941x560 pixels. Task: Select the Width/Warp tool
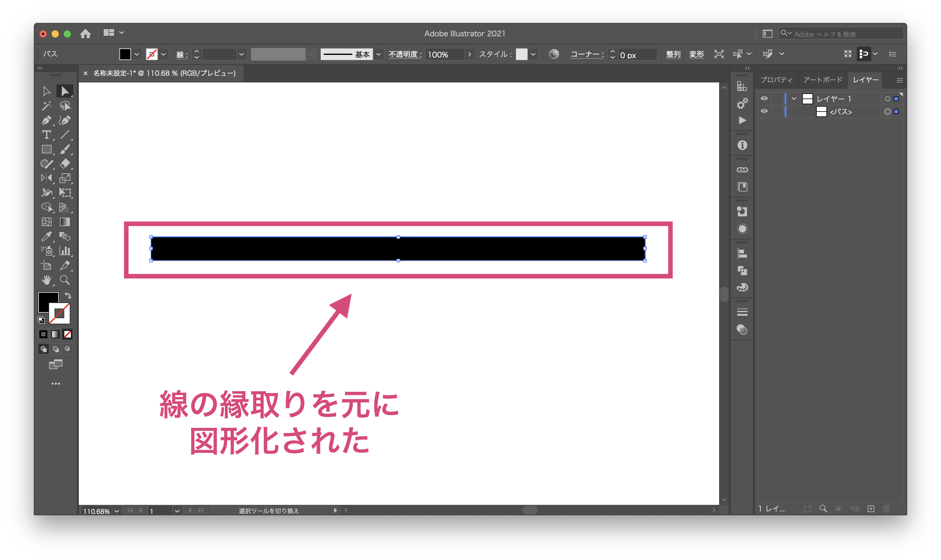(x=46, y=193)
